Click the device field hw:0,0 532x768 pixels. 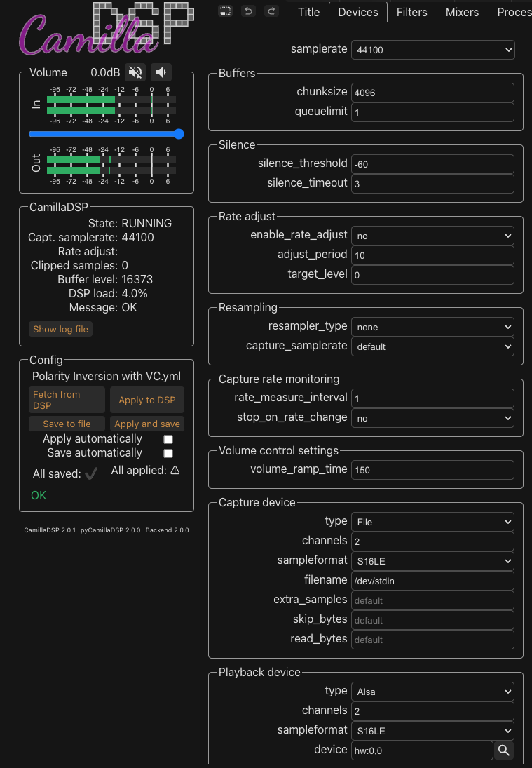click(422, 750)
